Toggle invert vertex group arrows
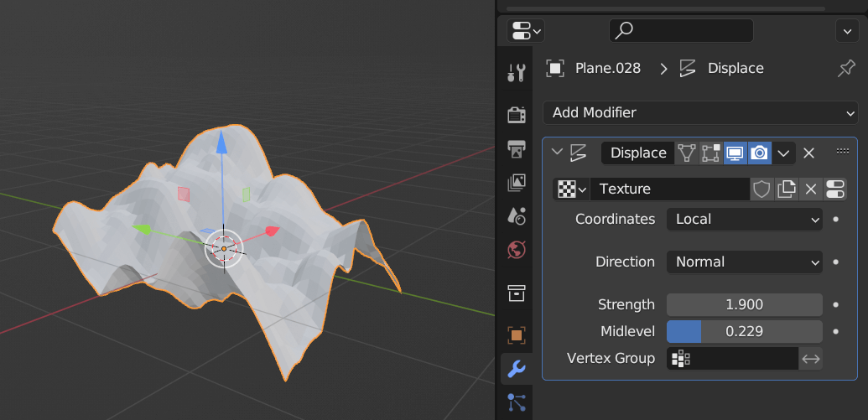Viewport: 868px width, 420px height. 811,359
